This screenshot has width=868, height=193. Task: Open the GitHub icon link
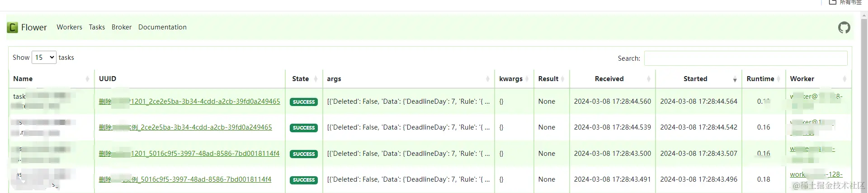[x=844, y=28]
